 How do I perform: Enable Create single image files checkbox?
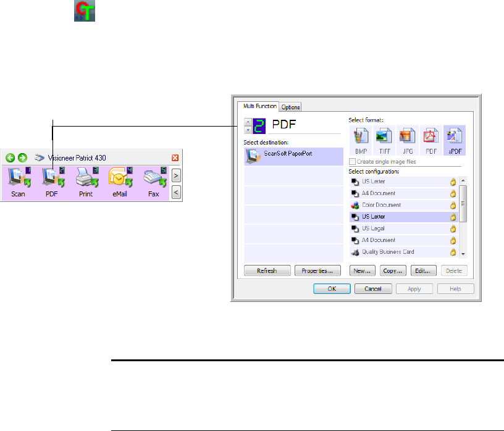tap(352, 161)
